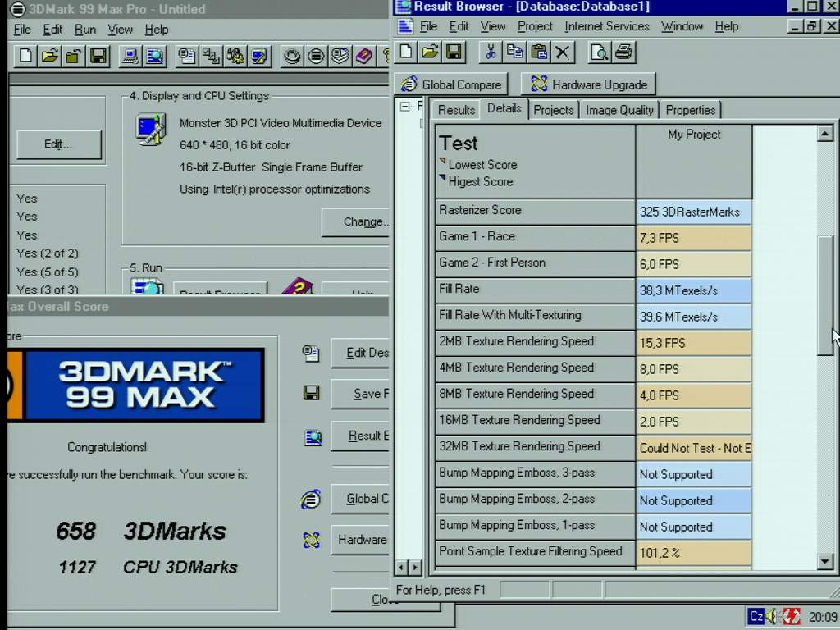
Task: Open View menu in 3DMark window
Action: point(120,30)
